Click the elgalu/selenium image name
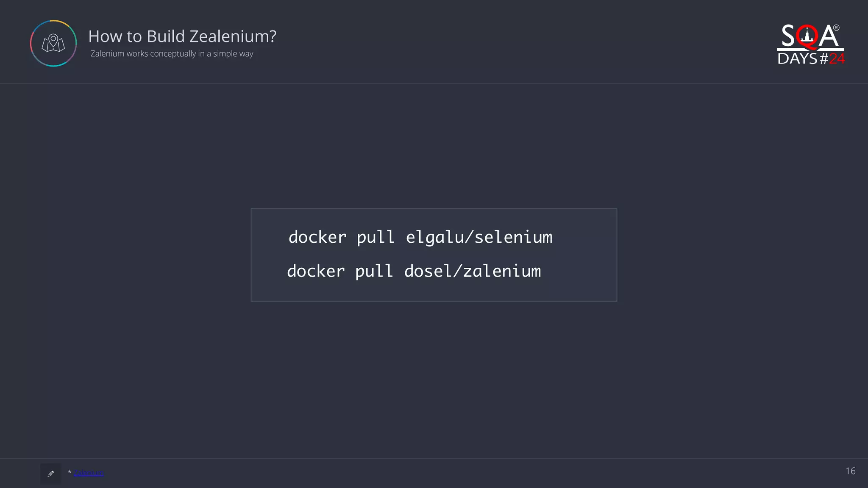The width and height of the screenshot is (868, 488). click(x=479, y=237)
